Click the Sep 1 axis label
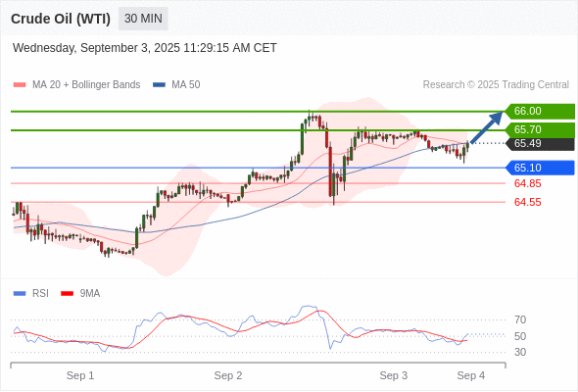 [80, 375]
